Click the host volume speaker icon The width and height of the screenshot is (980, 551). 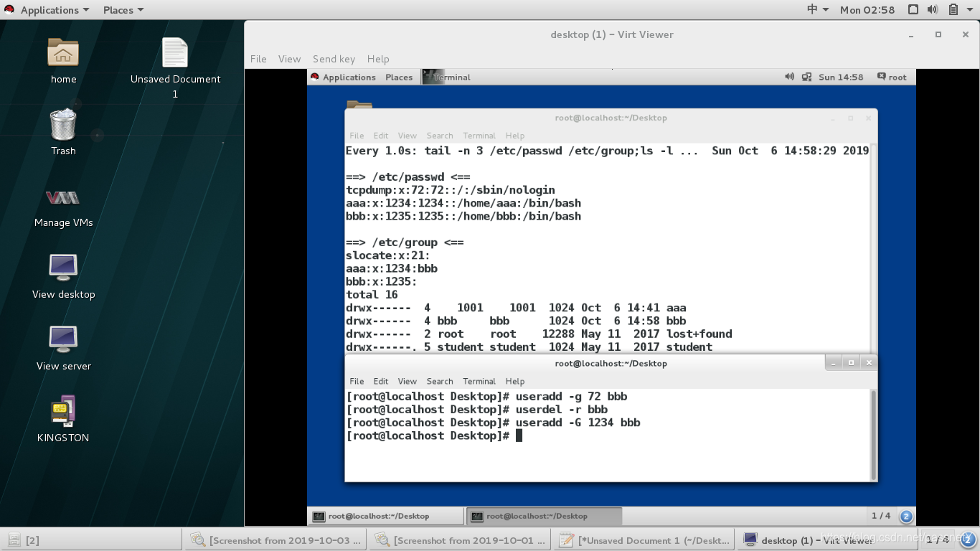[x=933, y=10]
